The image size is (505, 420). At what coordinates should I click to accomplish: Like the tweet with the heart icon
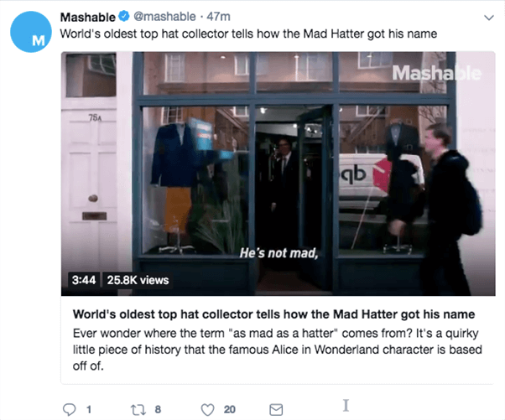pyautogui.click(x=207, y=410)
